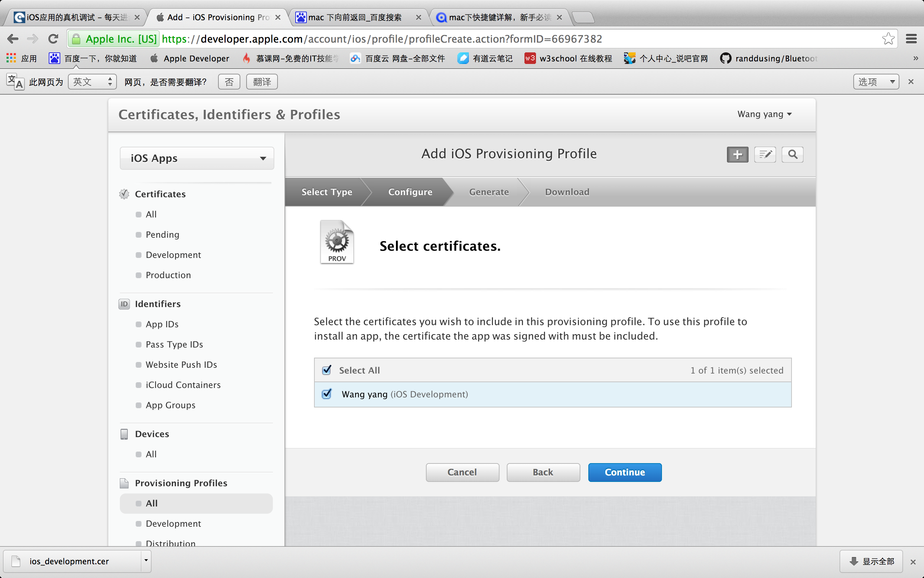This screenshot has height=578, width=924.
Task: Click the Cancel button
Action: pos(462,472)
